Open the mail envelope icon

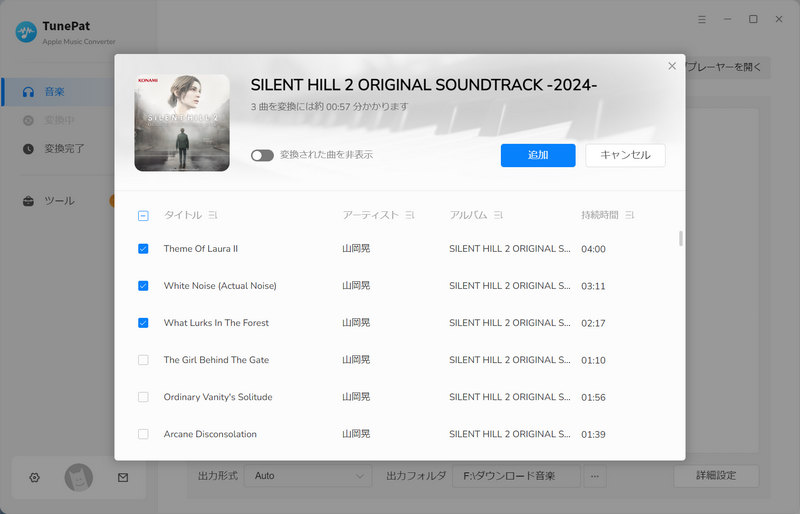click(123, 478)
